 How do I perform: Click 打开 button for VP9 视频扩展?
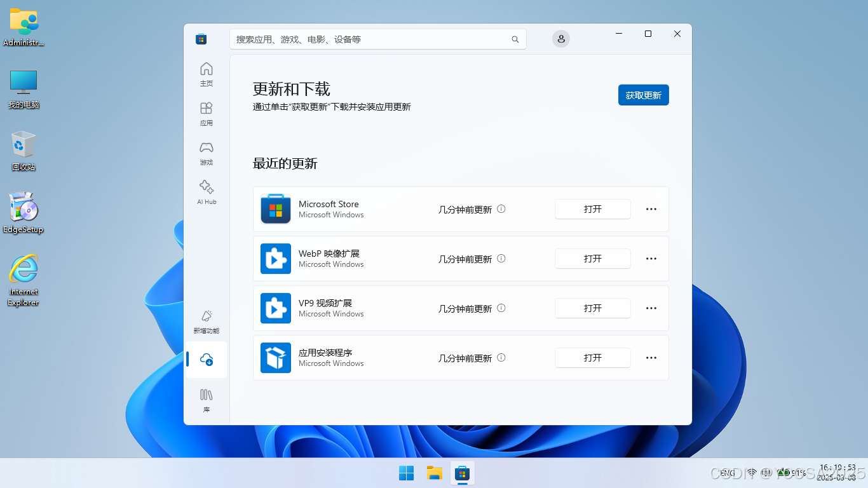[593, 308]
